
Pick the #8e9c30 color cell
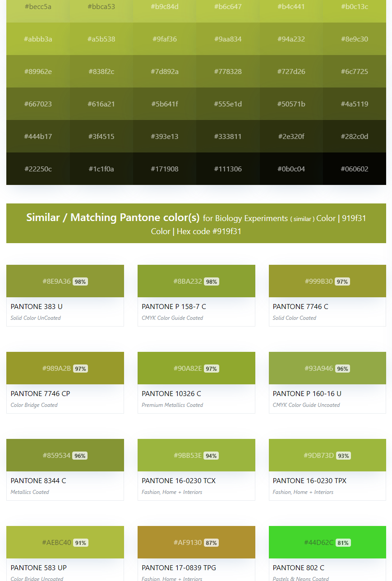tap(355, 39)
